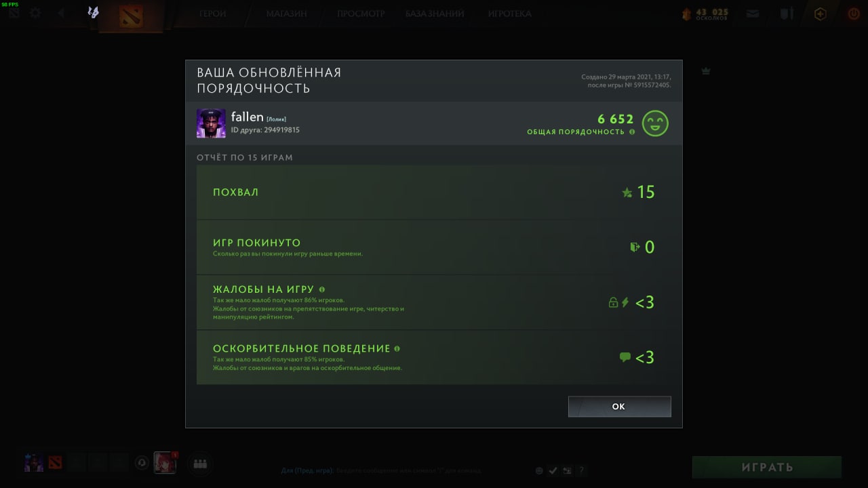
Task: Open the mail envelope icon
Action: coord(753,14)
